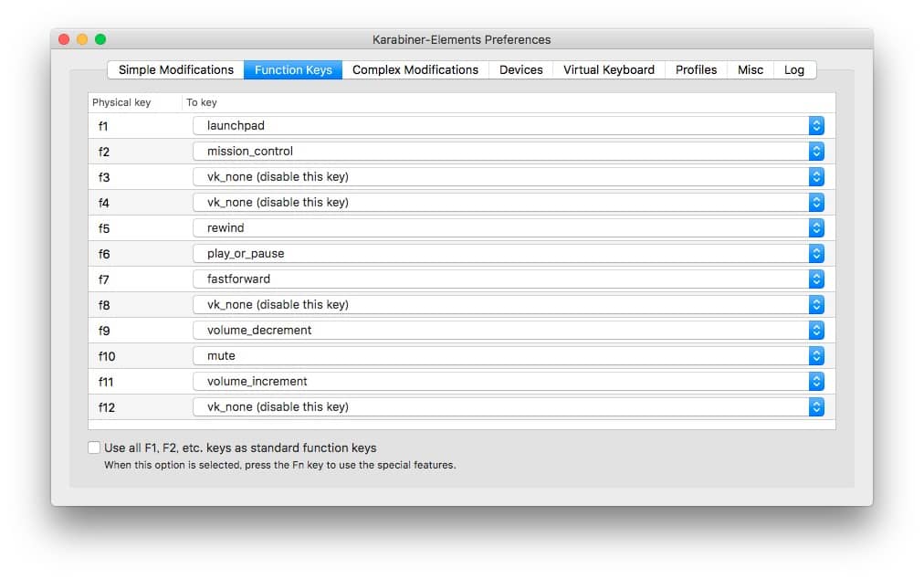Enable use all F1, F2 as standard function keys

[94, 447]
